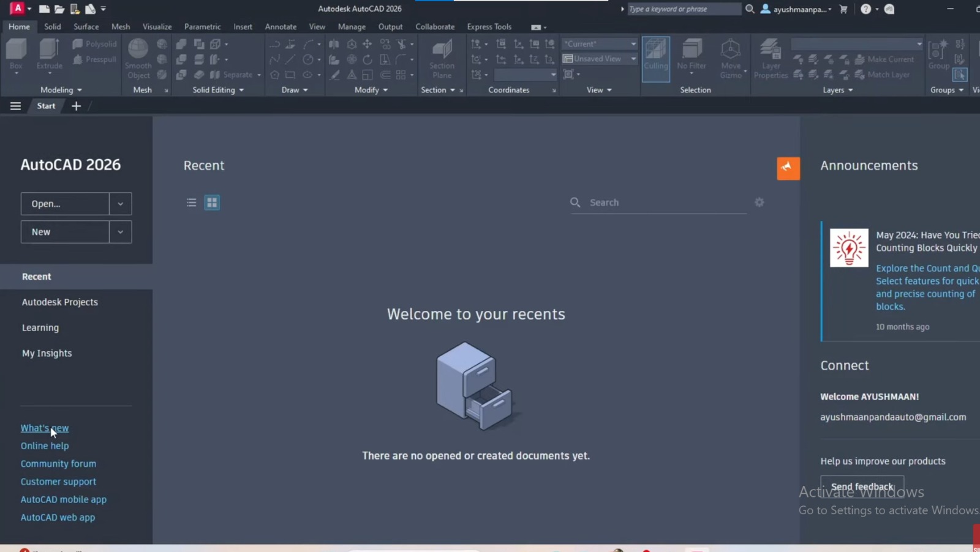Open the AutoCAD web app link
This screenshot has height=552, width=980.
click(58, 517)
